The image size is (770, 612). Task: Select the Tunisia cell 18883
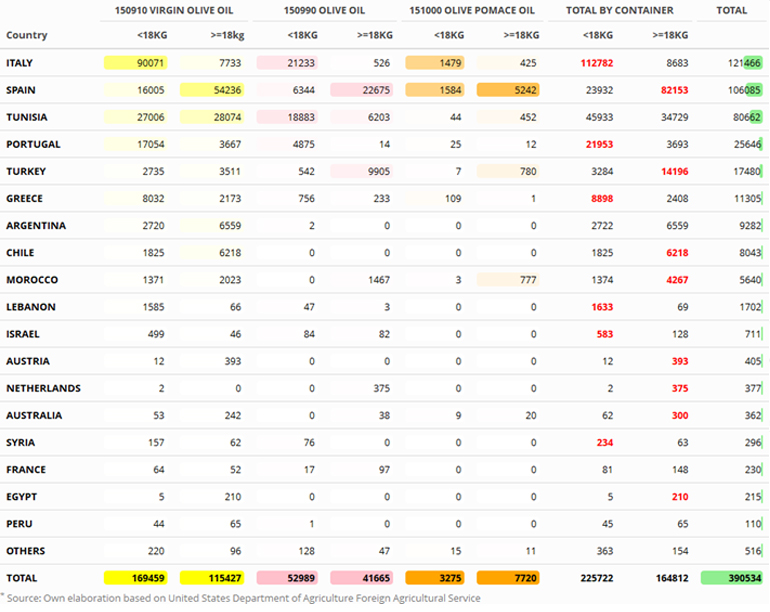287,117
